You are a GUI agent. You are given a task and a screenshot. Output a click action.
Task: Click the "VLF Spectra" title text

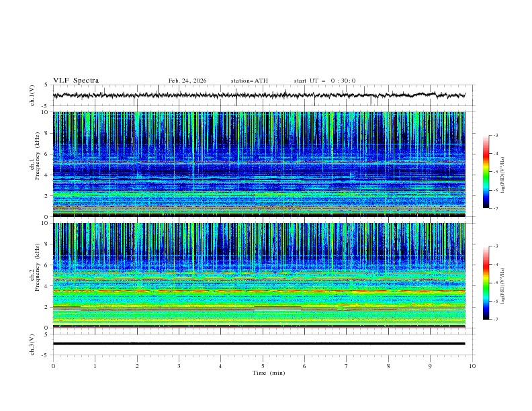(x=76, y=81)
